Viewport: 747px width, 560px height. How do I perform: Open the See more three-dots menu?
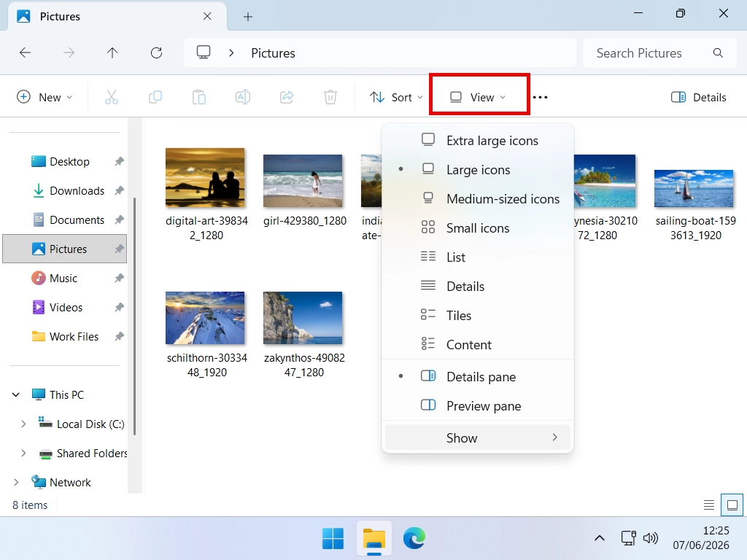click(x=541, y=97)
